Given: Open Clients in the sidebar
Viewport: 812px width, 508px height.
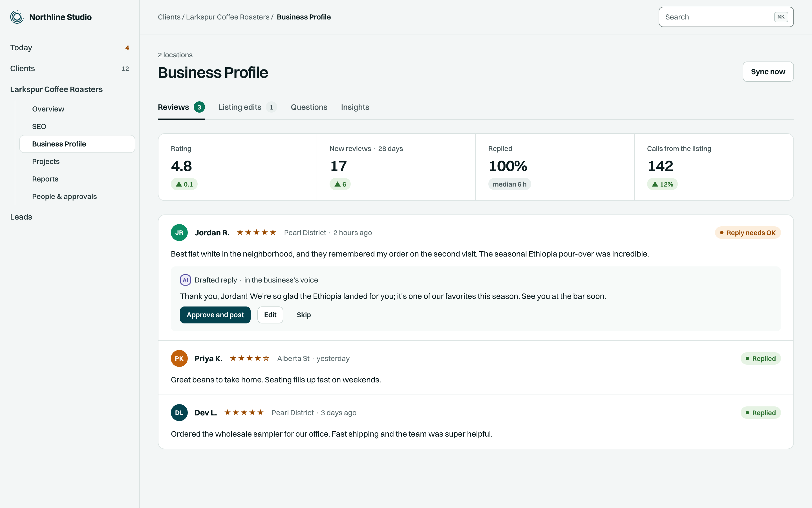Looking at the screenshot, I should click(x=70, y=69).
